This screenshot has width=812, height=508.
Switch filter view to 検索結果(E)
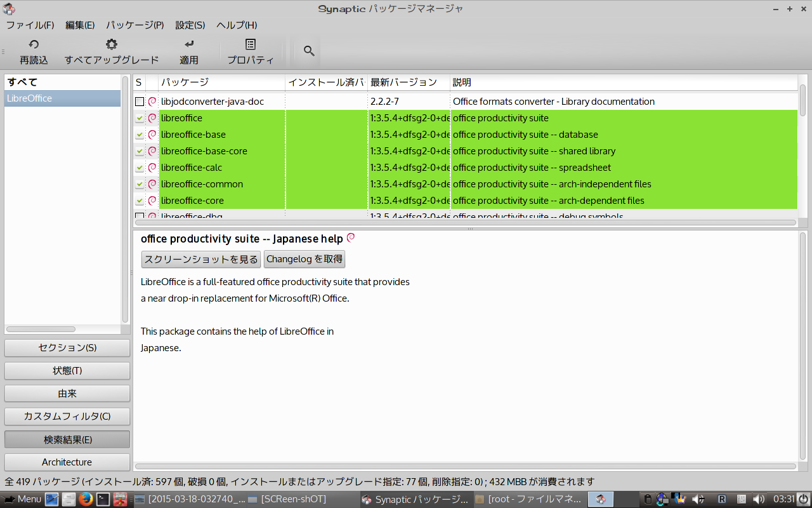(67, 439)
